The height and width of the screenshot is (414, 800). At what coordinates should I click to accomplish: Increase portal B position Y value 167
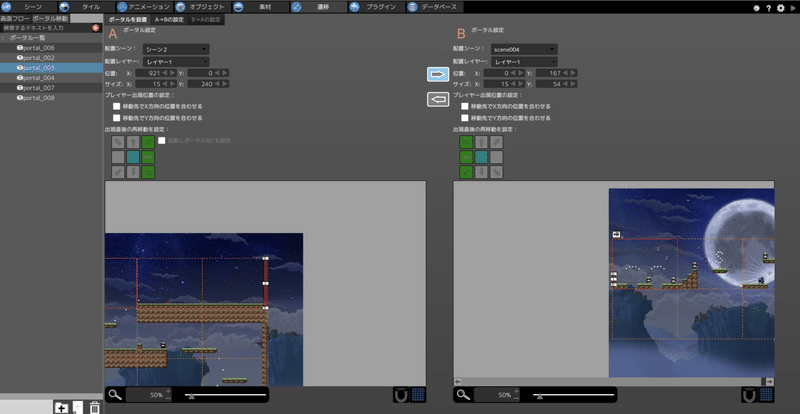click(x=573, y=73)
